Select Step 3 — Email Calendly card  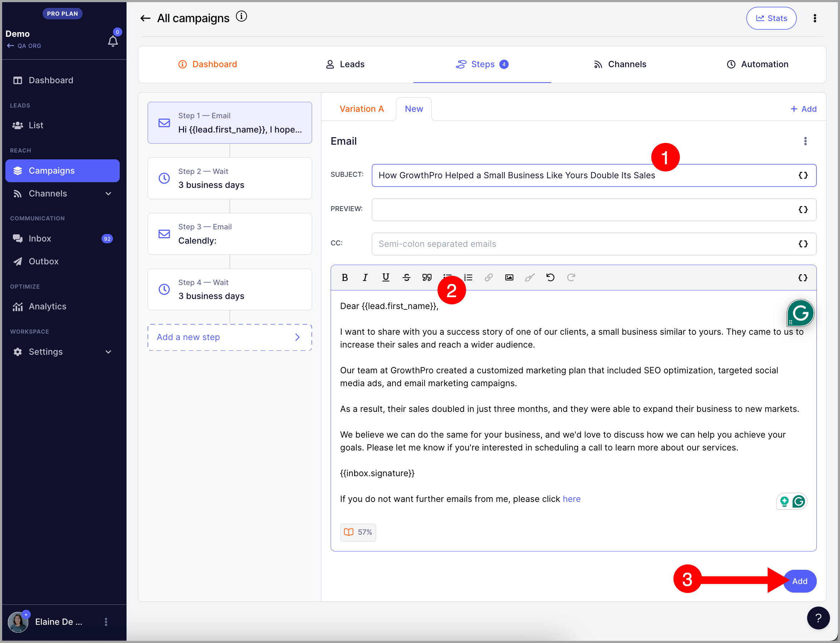(230, 234)
